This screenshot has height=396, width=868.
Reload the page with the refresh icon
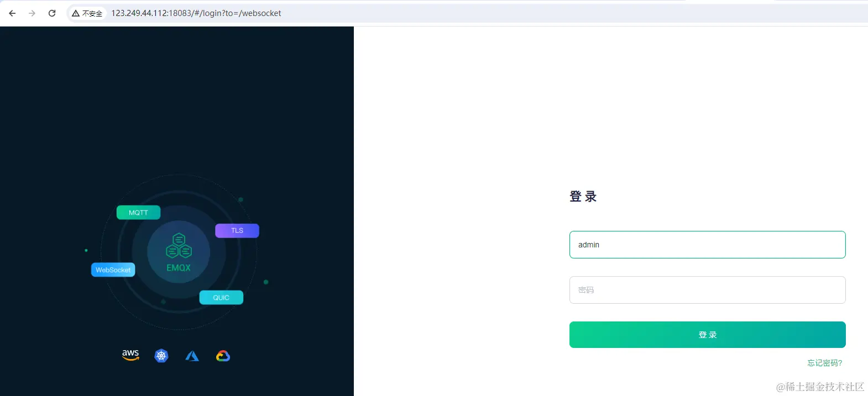point(52,13)
